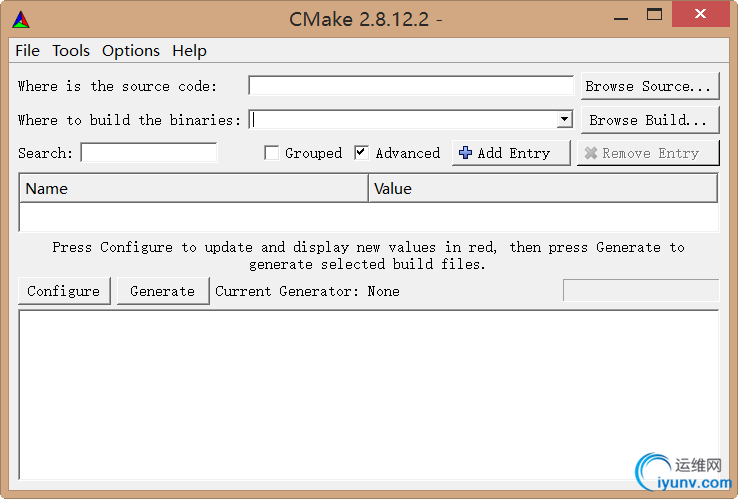Sort by the Value column header

coord(543,188)
